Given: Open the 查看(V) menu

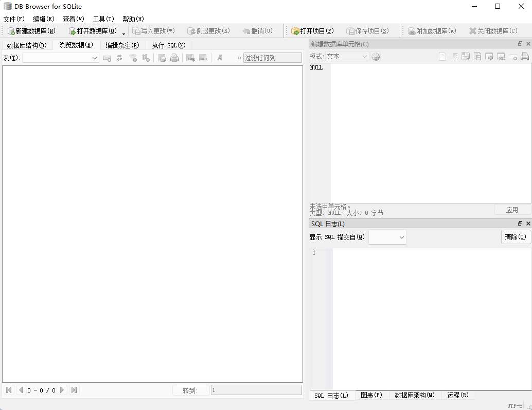Looking at the screenshot, I should click(x=74, y=19).
